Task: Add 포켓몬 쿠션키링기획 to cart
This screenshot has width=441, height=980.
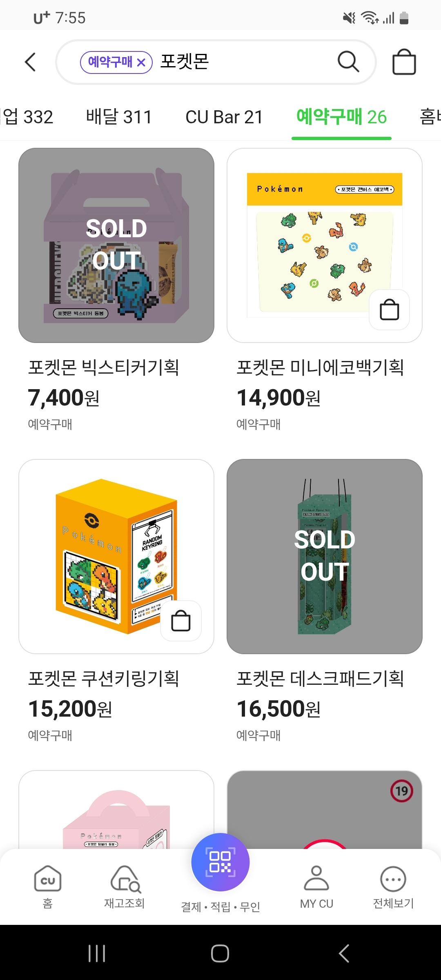Action: pos(181,621)
